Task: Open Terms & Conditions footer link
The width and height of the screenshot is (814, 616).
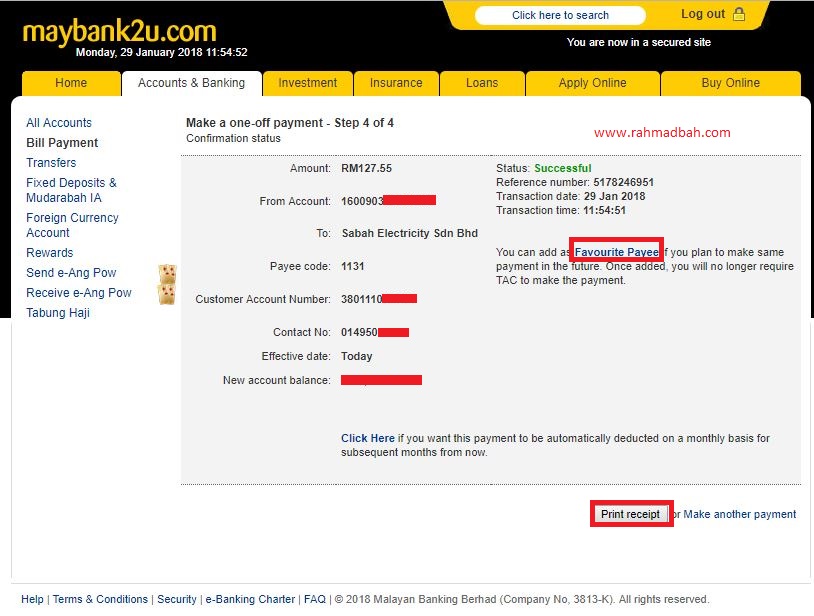Action: pyautogui.click(x=100, y=599)
